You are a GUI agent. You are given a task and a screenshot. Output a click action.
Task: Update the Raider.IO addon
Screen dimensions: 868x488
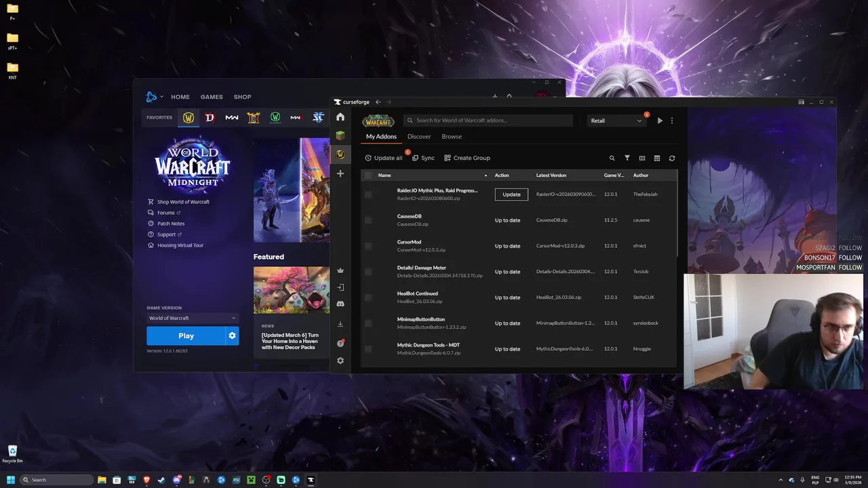(511, 195)
